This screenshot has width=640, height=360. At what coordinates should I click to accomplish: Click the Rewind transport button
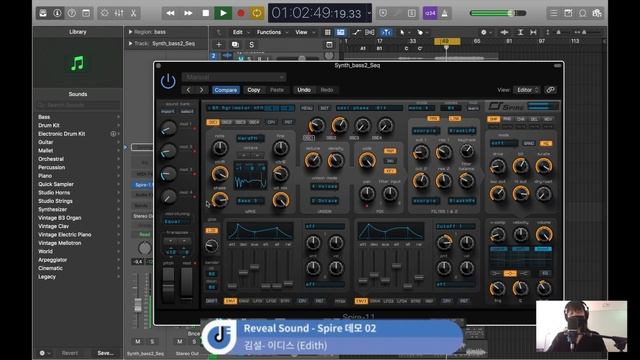[x=170, y=13]
